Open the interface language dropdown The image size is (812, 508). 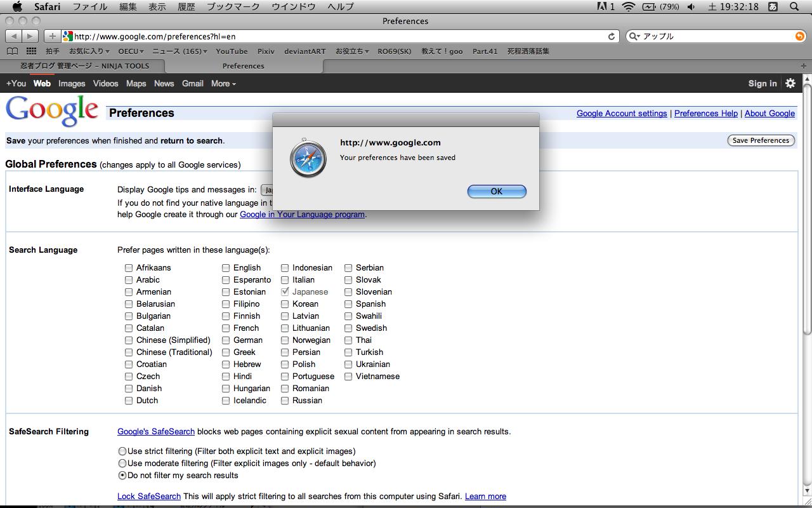point(267,190)
